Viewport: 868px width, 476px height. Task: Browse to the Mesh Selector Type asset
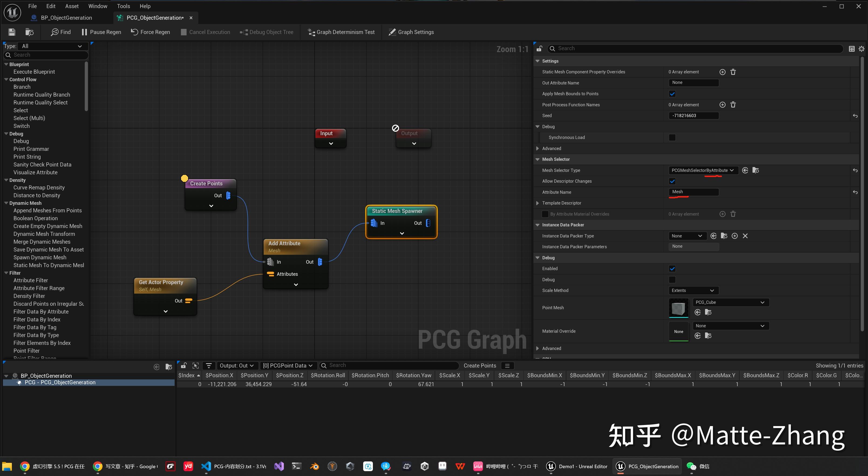(x=755, y=170)
